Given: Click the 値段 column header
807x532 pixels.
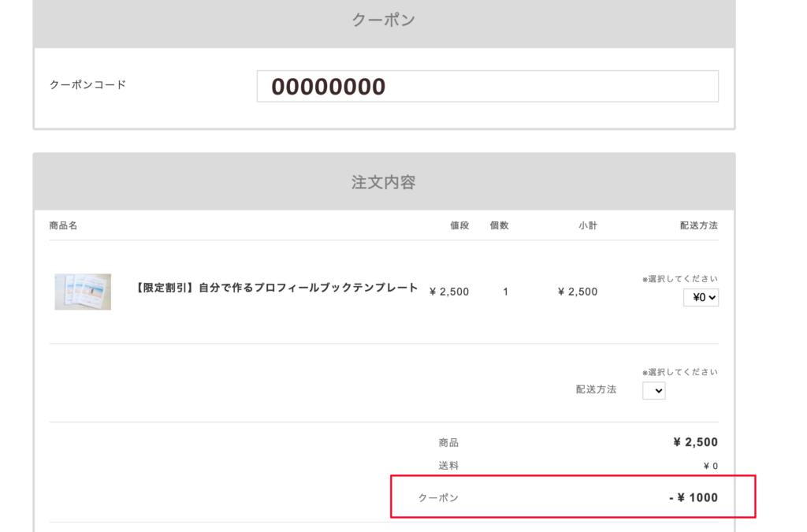Looking at the screenshot, I should point(459,225).
